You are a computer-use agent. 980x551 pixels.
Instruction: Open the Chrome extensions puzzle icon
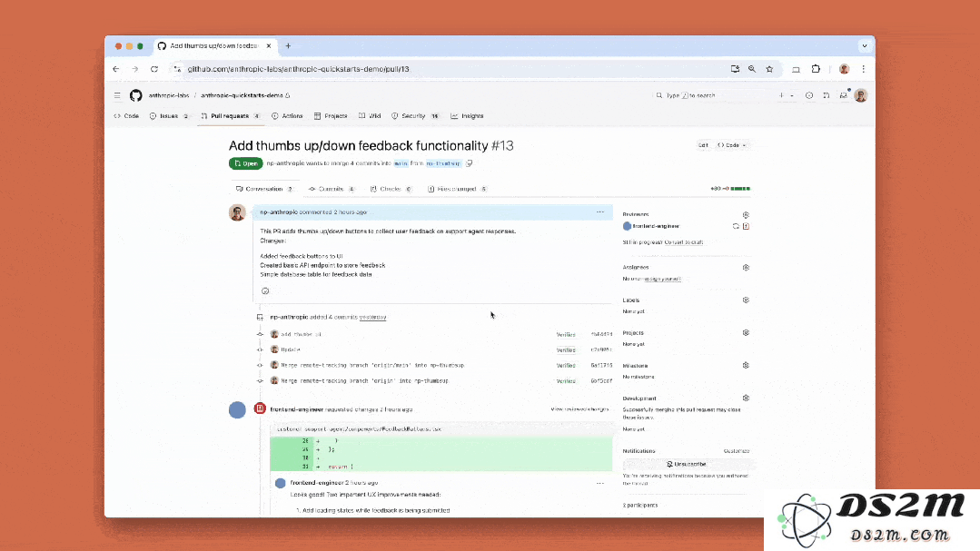[x=816, y=69]
